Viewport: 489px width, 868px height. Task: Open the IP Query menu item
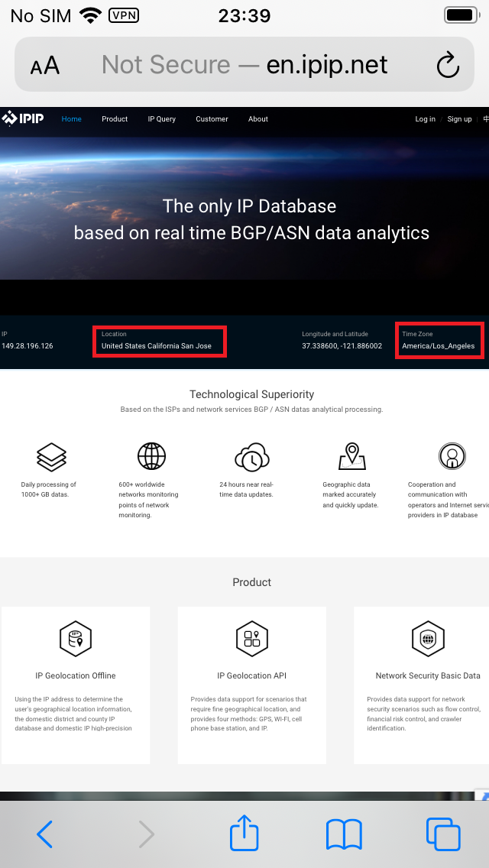coord(162,119)
